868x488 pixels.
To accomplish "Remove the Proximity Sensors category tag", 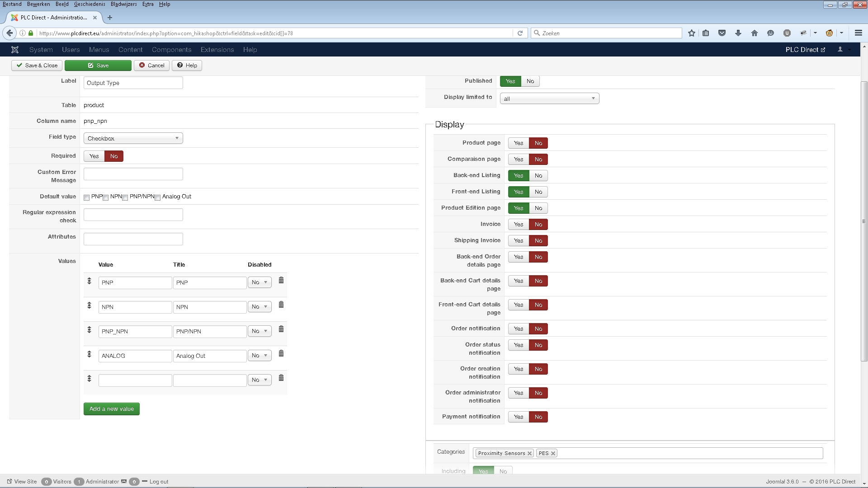I will 529,453.
